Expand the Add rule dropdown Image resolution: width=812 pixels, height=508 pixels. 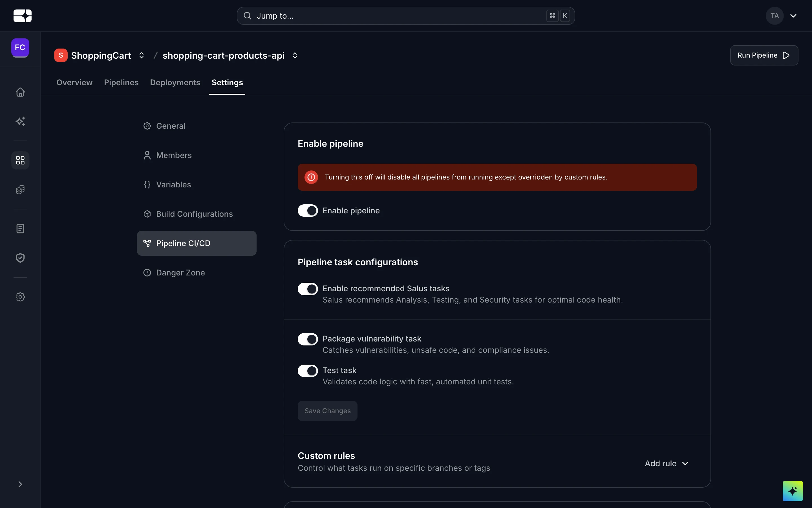click(667, 463)
